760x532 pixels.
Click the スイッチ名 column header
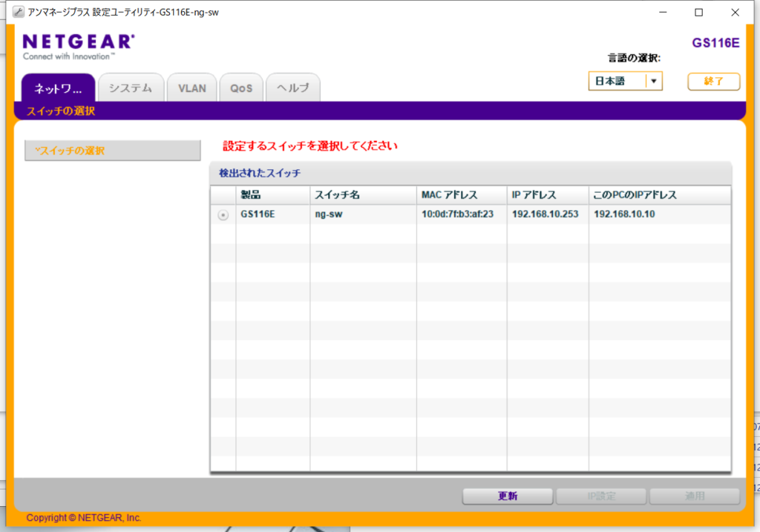coord(363,195)
